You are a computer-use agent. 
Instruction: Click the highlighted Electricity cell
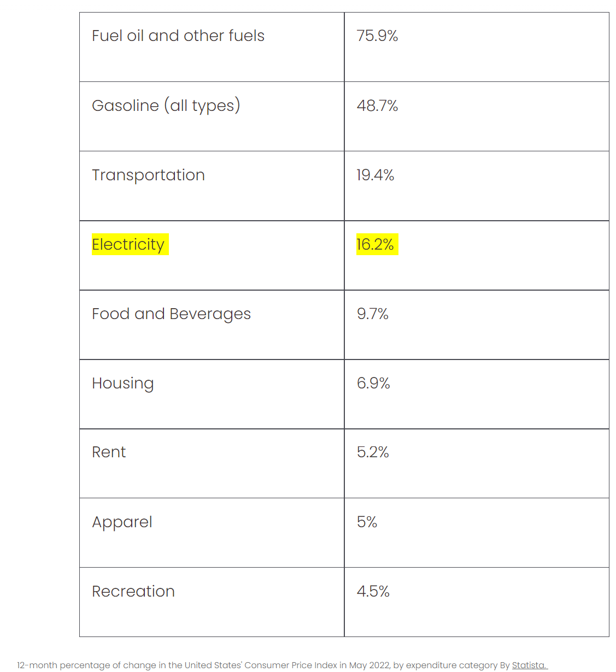[128, 244]
